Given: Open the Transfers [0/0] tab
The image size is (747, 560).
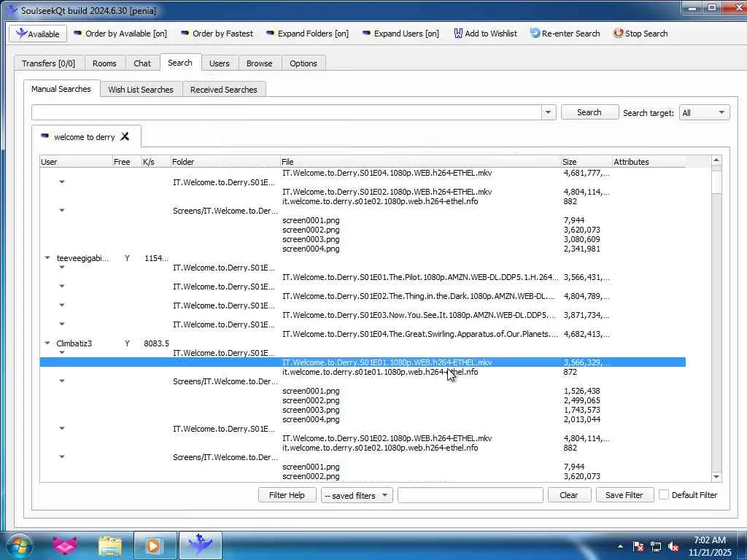Looking at the screenshot, I should pyautogui.click(x=49, y=63).
